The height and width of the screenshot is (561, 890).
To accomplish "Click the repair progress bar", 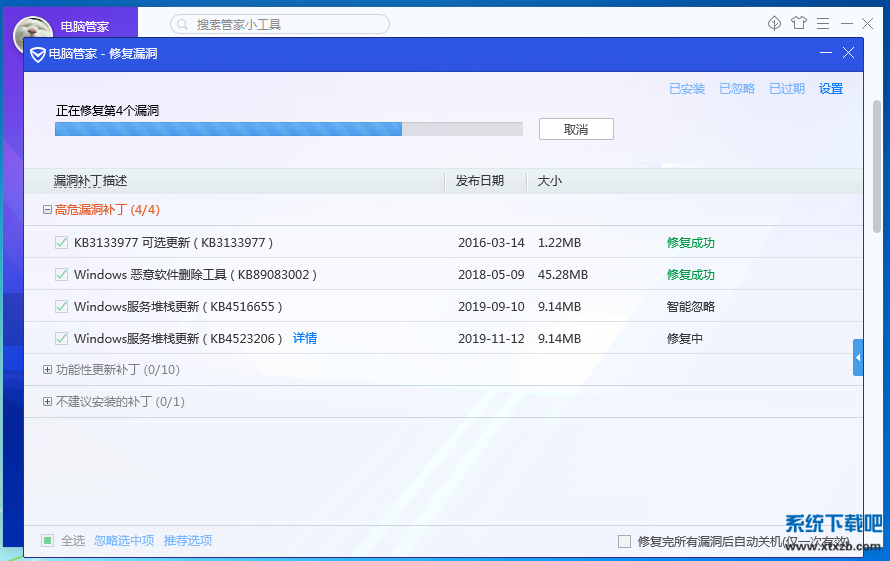I will 288,129.
